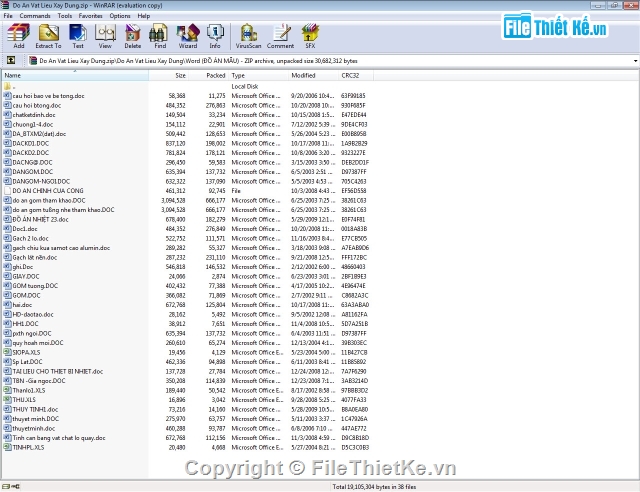Open the address bar path dropdown
The image size is (640, 492).
pyautogui.click(x=635, y=61)
